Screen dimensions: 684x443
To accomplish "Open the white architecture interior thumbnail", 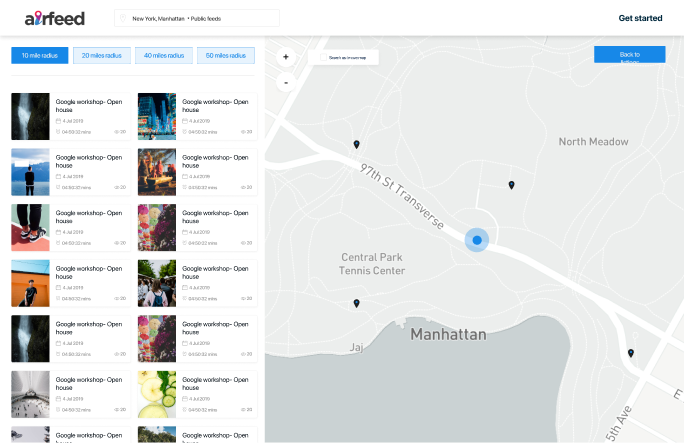I will (x=31, y=394).
